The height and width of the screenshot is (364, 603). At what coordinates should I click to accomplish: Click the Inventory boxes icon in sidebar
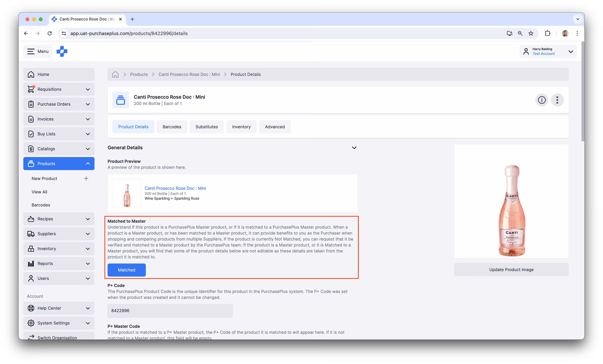tap(31, 249)
